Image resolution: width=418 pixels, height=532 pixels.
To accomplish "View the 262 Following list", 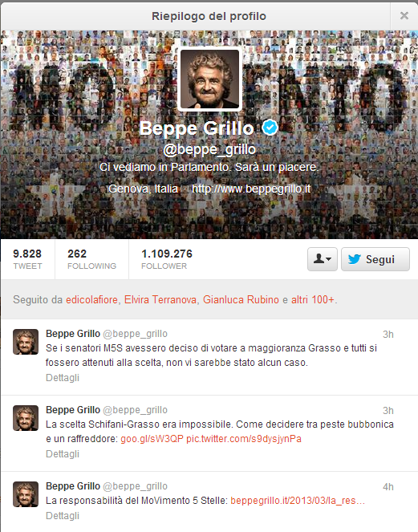I will [91, 259].
